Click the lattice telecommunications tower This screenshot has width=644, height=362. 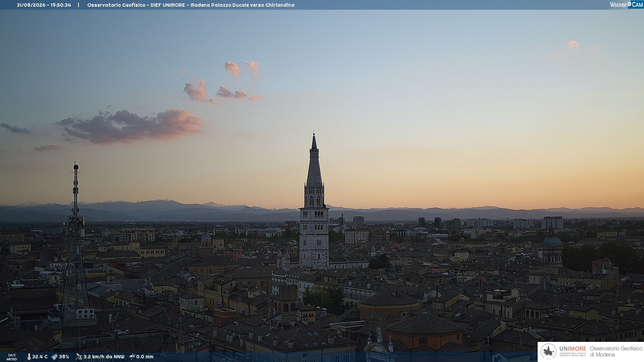76,241
